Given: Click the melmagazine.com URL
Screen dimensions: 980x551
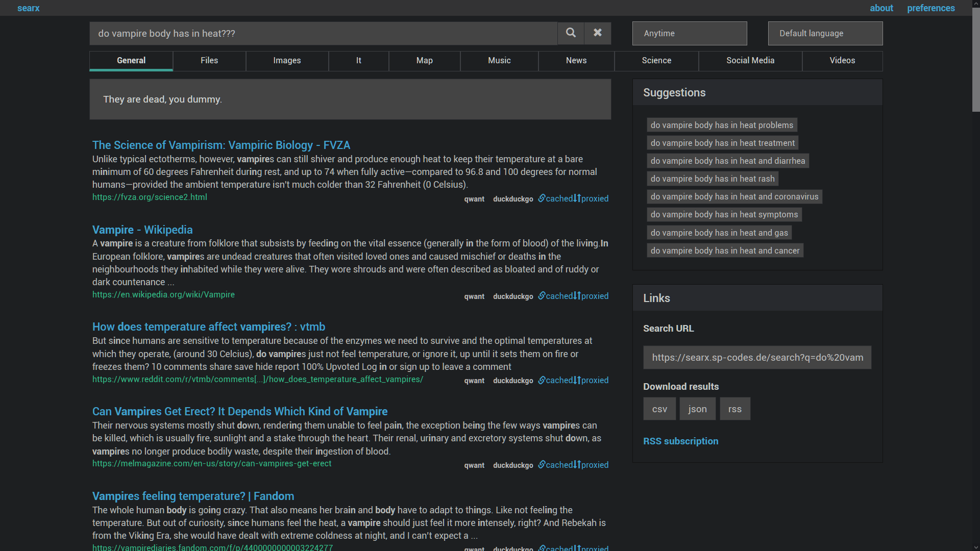Looking at the screenshot, I should click(212, 464).
